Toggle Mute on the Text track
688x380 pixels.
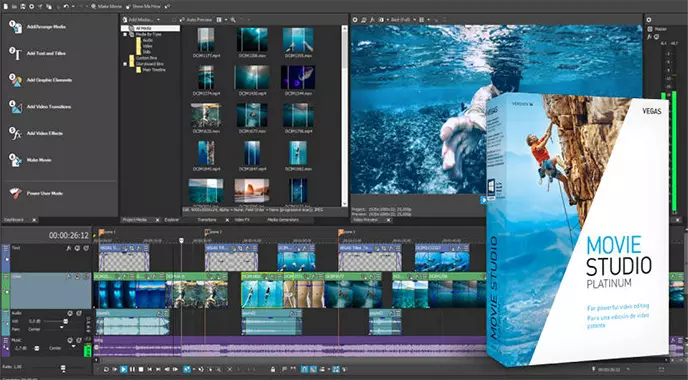tap(77, 248)
